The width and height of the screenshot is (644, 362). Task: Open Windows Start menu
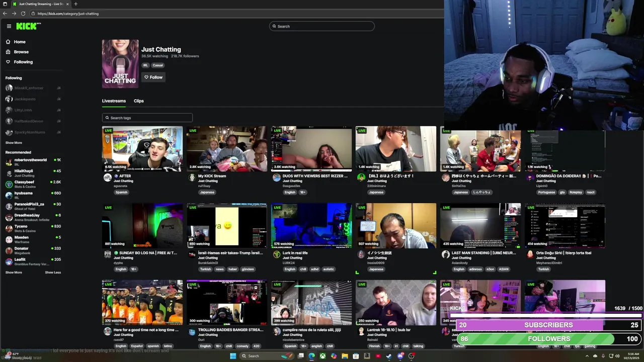[232, 356]
